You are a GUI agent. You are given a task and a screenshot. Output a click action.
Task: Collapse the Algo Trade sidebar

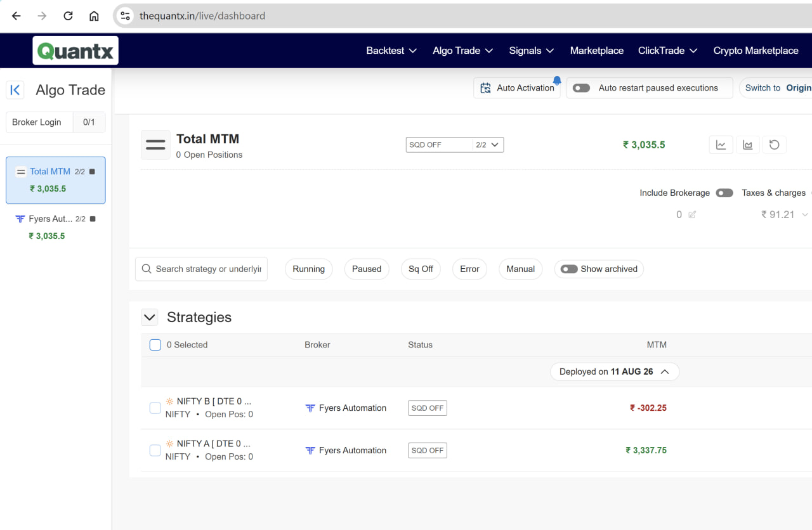[15, 90]
